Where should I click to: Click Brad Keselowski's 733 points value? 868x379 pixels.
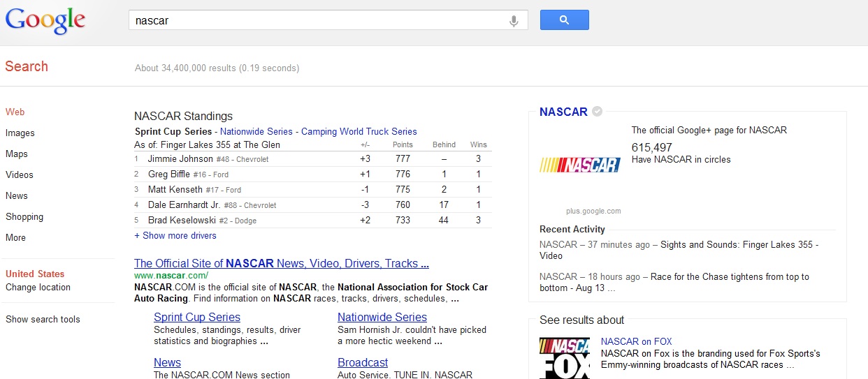(403, 220)
